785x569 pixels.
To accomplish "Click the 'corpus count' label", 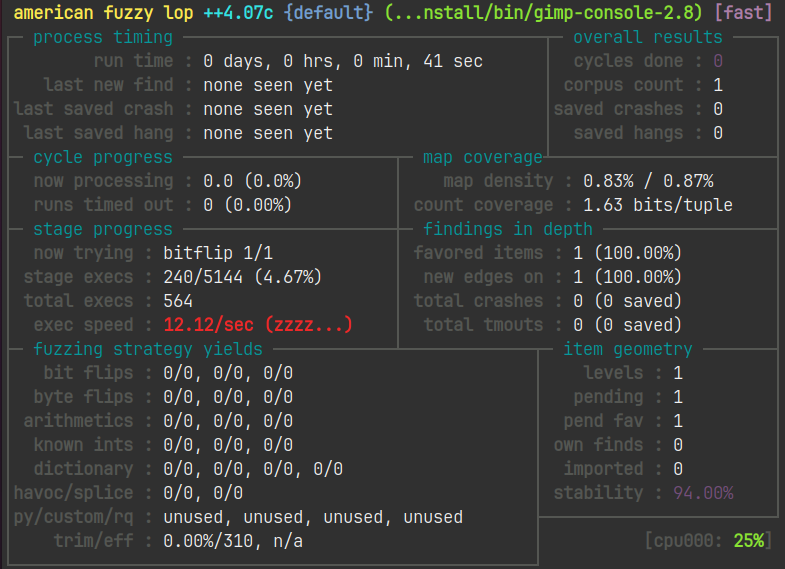I will click(623, 85).
